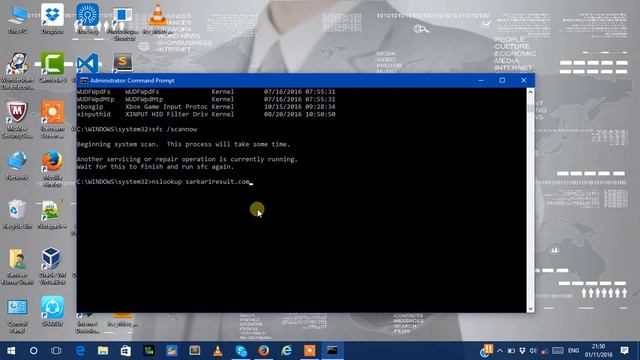The height and width of the screenshot is (360, 640).
Task: Click the Command Prompt title bar icon
Action: pyautogui.click(x=84, y=80)
